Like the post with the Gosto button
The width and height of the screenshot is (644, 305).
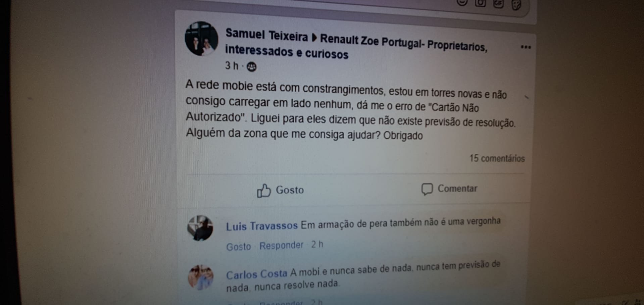point(281,190)
